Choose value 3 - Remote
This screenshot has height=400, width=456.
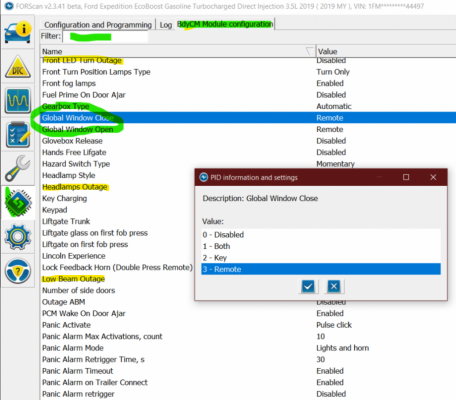(321, 269)
